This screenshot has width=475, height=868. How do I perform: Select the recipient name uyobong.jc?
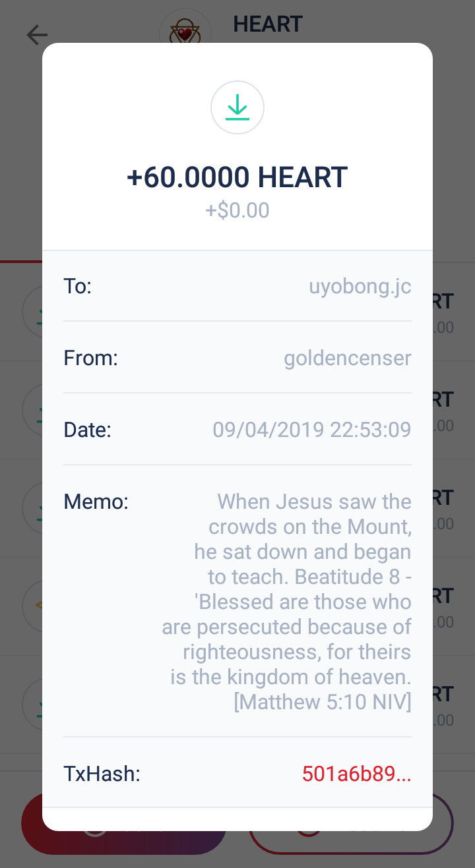(x=360, y=287)
